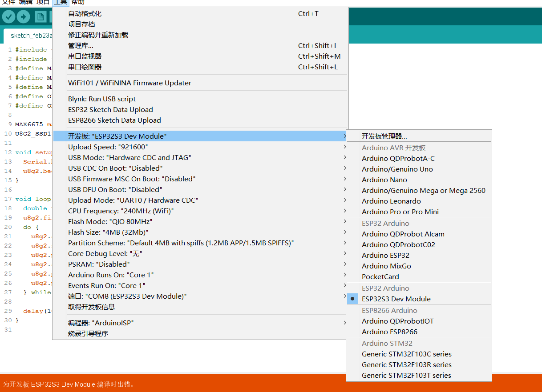The image size is (542, 392).
Task: Expand the 开发板 ESP32S3 Dev Module submenu
Action: click(200, 136)
